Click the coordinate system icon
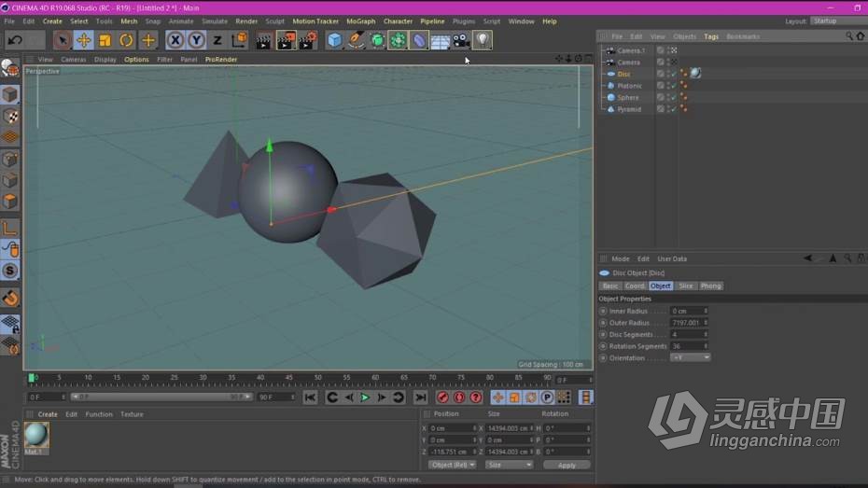The height and width of the screenshot is (488, 868). (239, 40)
